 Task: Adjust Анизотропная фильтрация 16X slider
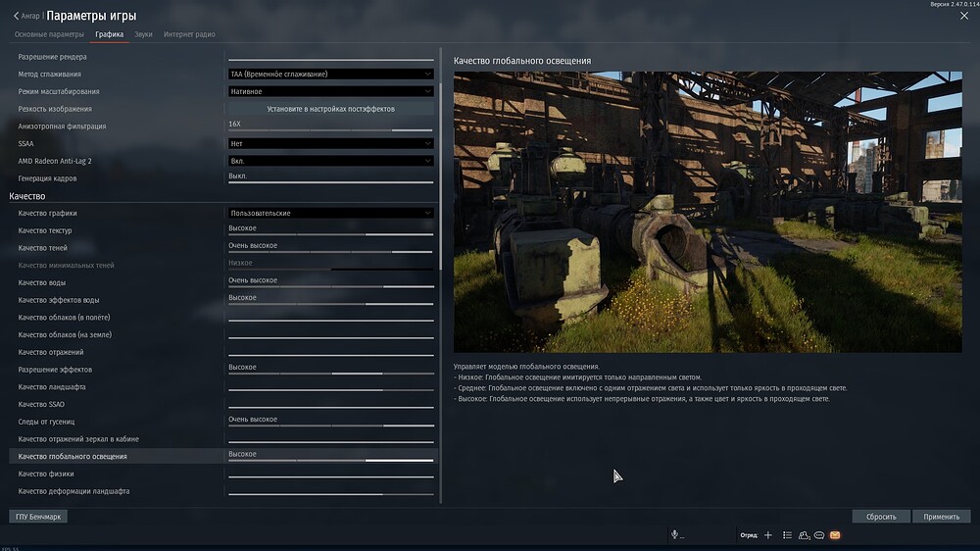click(330, 130)
